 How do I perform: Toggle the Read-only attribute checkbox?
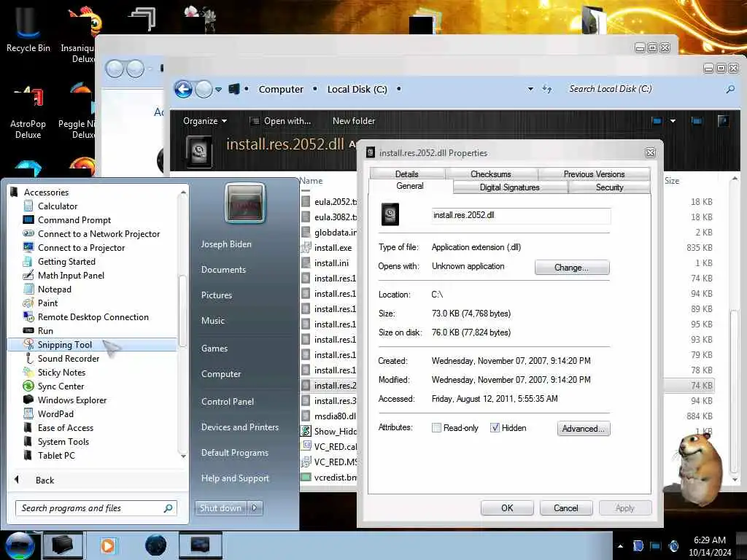(436, 427)
